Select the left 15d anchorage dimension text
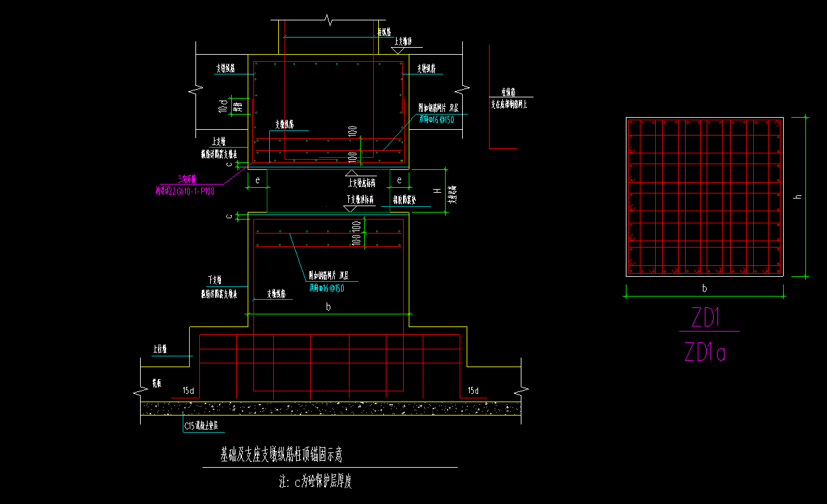The image size is (827, 504). tap(188, 390)
